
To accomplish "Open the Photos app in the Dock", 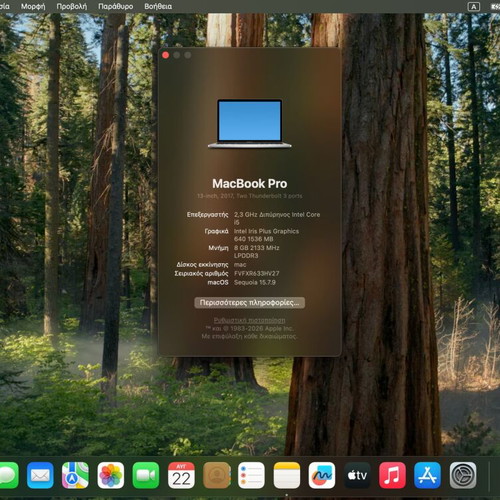I will (x=111, y=475).
